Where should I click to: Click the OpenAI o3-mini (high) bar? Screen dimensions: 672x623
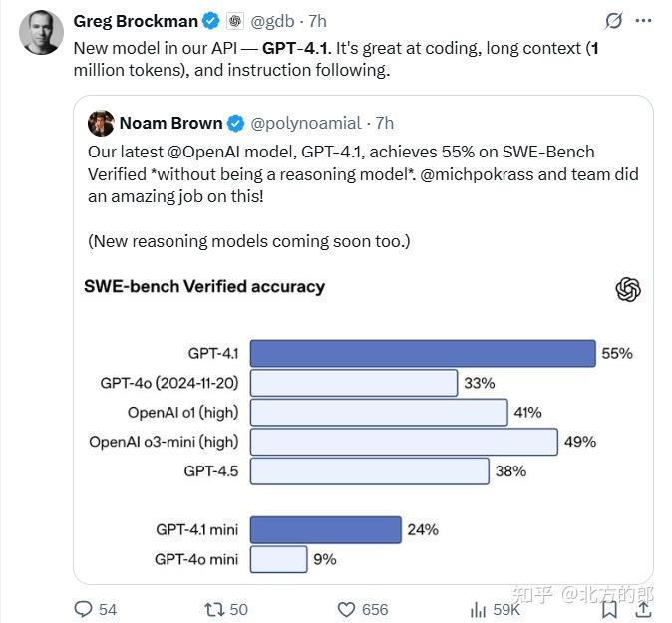click(x=403, y=441)
